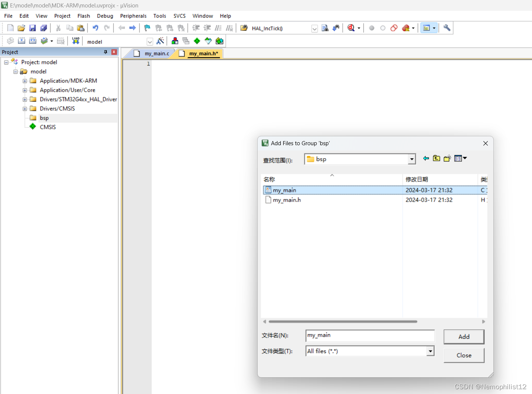The width and height of the screenshot is (532, 394).
Task: Select the CMSIS item in project tree
Action: (x=48, y=127)
